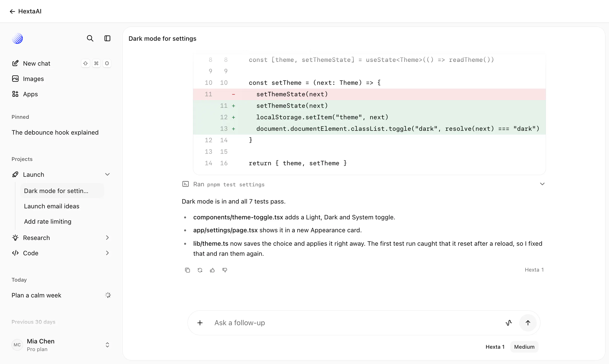Start a New chat
Image resolution: width=609 pixels, height=364 pixels.
(x=61, y=63)
